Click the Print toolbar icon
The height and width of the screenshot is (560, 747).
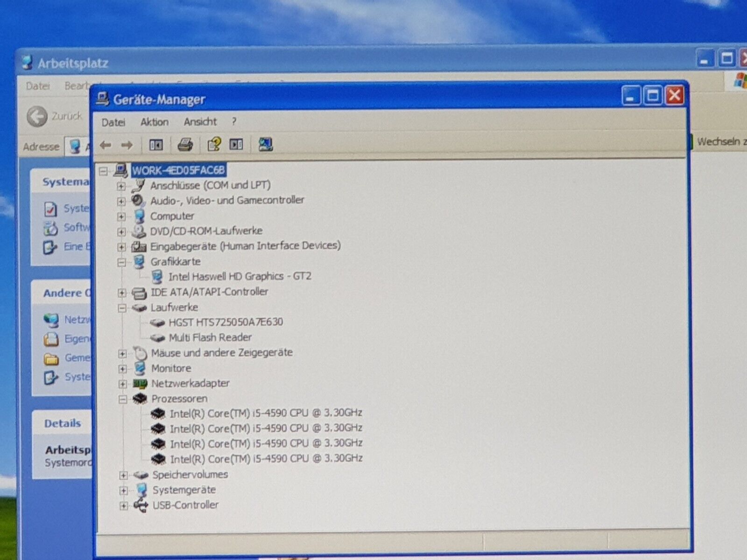[x=185, y=145]
